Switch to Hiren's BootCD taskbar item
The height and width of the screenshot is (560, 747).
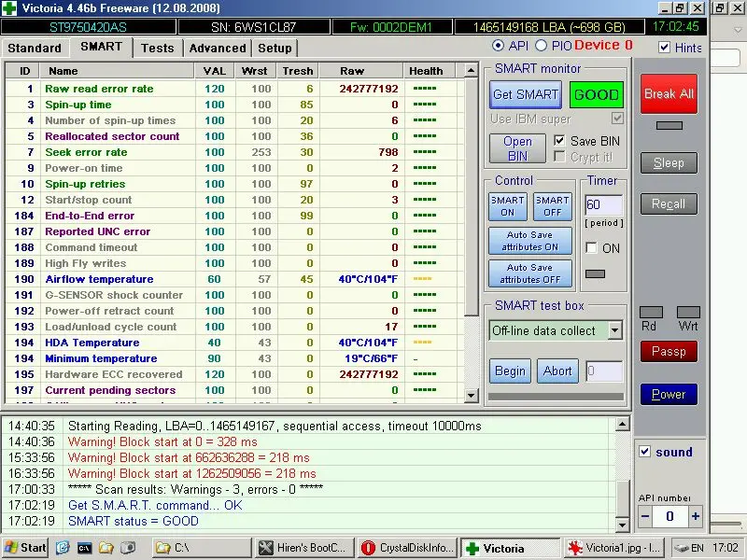(304, 548)
